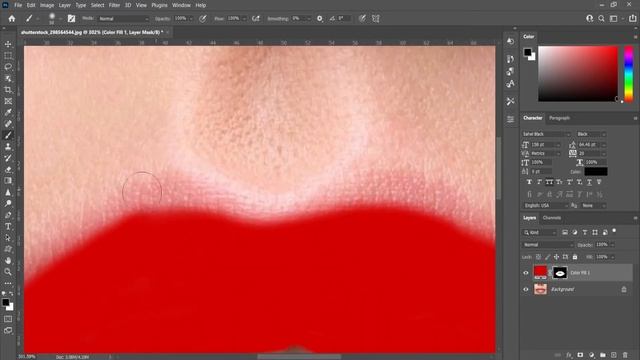Toggle lock transparent pixels
Screen dimensions: 640x360
pyautogui.click(x=538, y=257)
